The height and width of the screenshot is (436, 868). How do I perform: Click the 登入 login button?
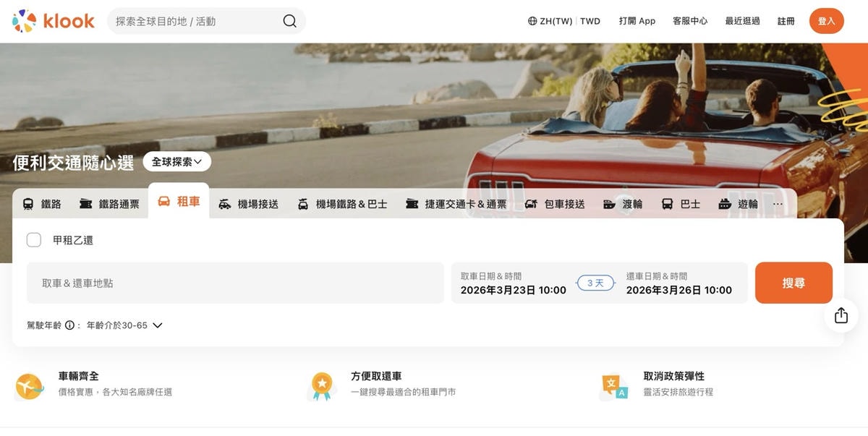[x=826, y=21]
